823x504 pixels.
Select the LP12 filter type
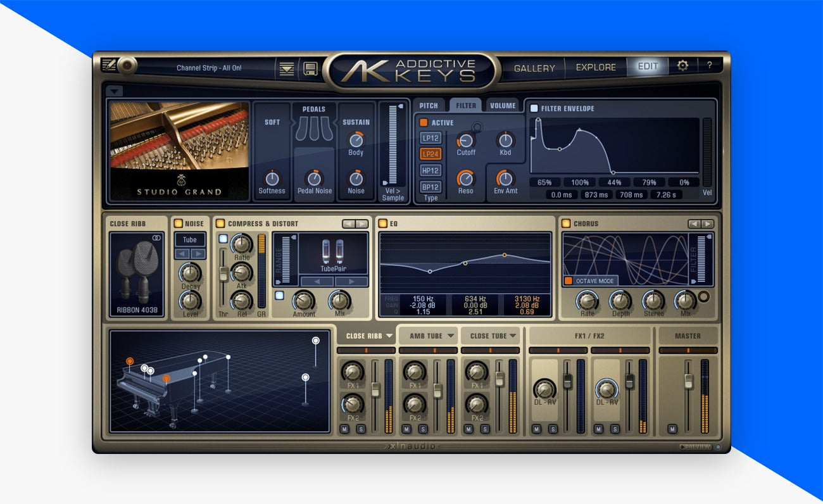point(431,137)
